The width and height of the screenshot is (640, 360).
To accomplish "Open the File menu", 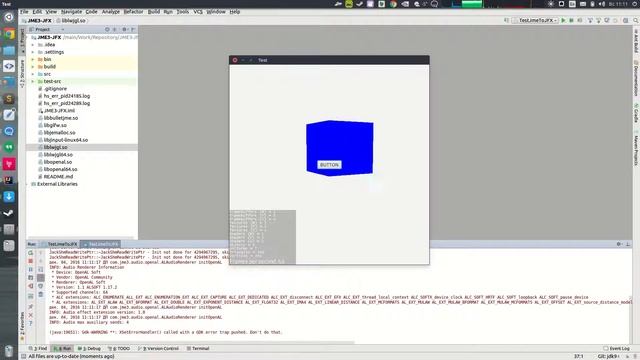I will coord(24,12).
